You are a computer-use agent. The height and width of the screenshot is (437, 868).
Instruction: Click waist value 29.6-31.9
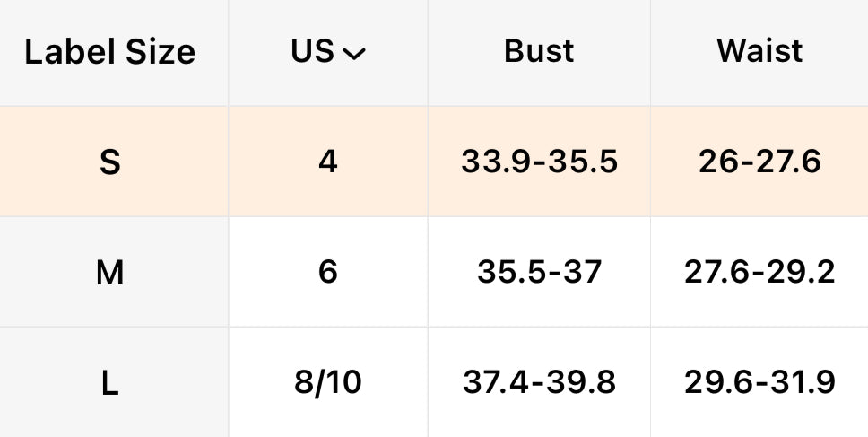[x=759, y=383]
